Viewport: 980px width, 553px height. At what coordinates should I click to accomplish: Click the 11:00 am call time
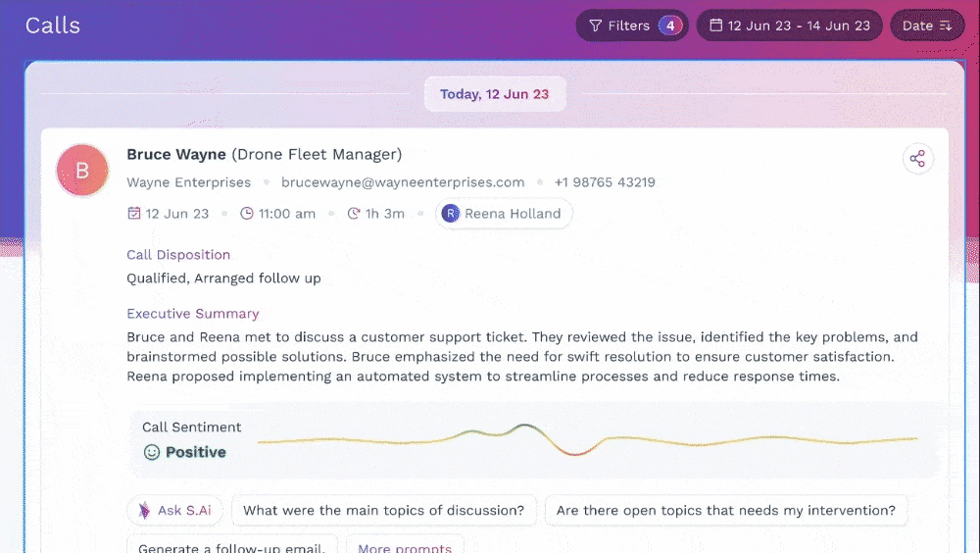click(287, 214)
